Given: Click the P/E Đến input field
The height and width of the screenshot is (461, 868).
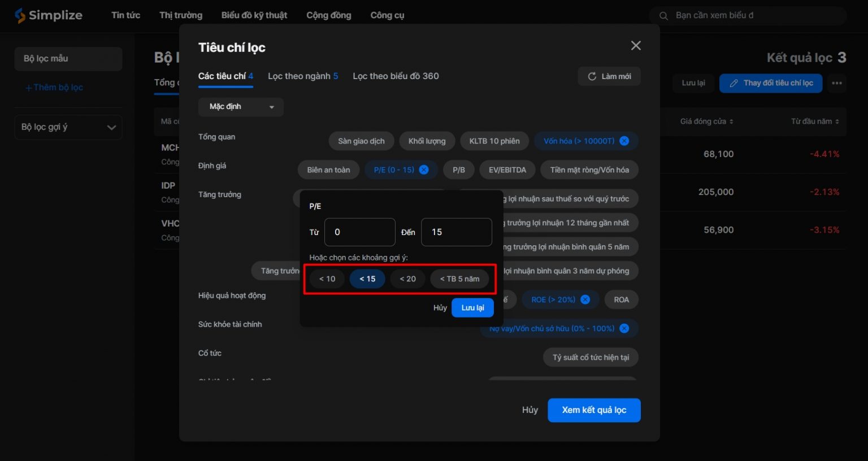Looking at the screenshot, I should pyautogui.click(x=456, y=232).
